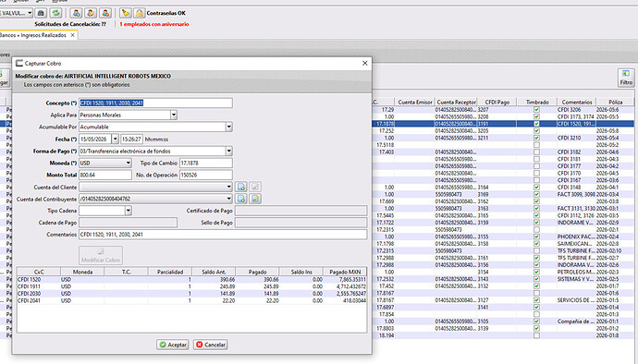Click the Aceptar button

coord(173,345)
